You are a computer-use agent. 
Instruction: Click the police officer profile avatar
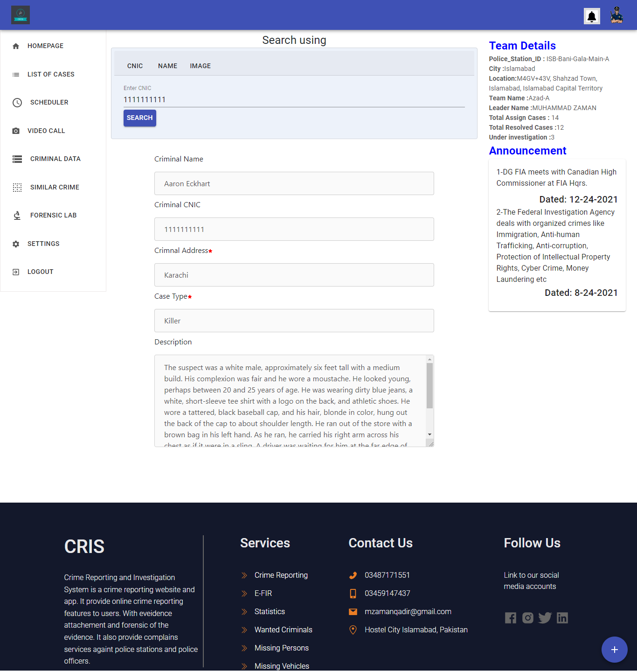click(616, 15)
